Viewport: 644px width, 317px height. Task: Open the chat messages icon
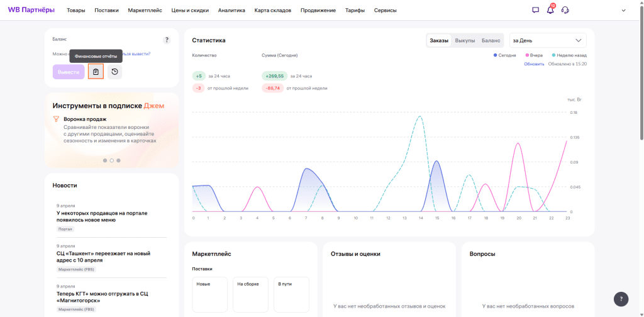[535, 10]
